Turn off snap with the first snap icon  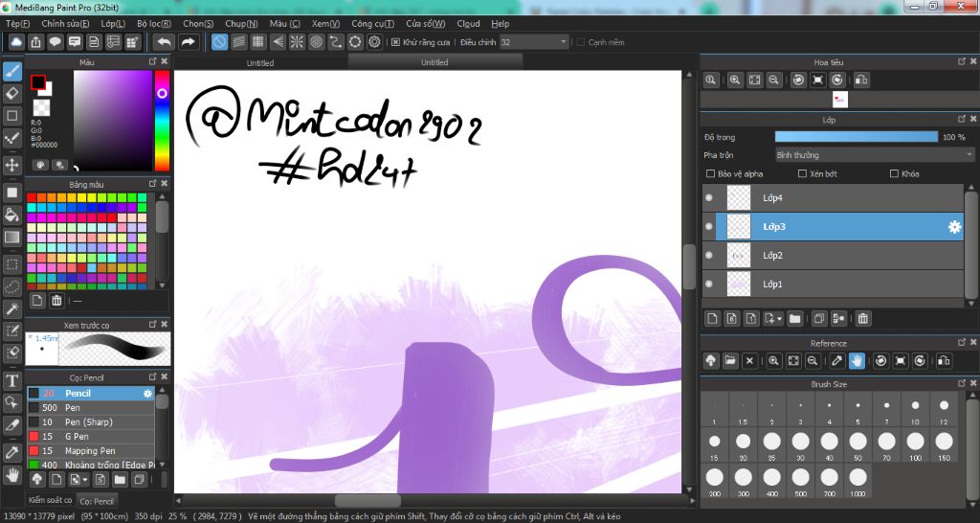219,42
